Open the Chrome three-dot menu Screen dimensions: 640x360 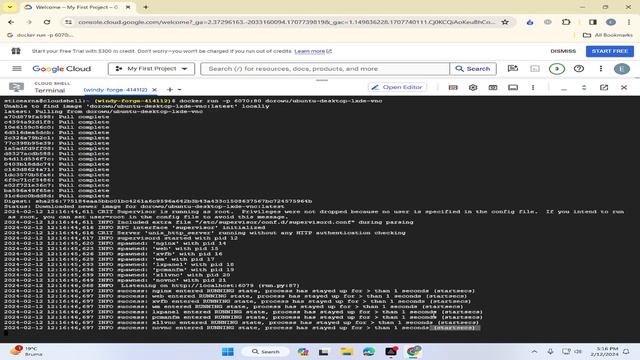click(x=629, y=22)
